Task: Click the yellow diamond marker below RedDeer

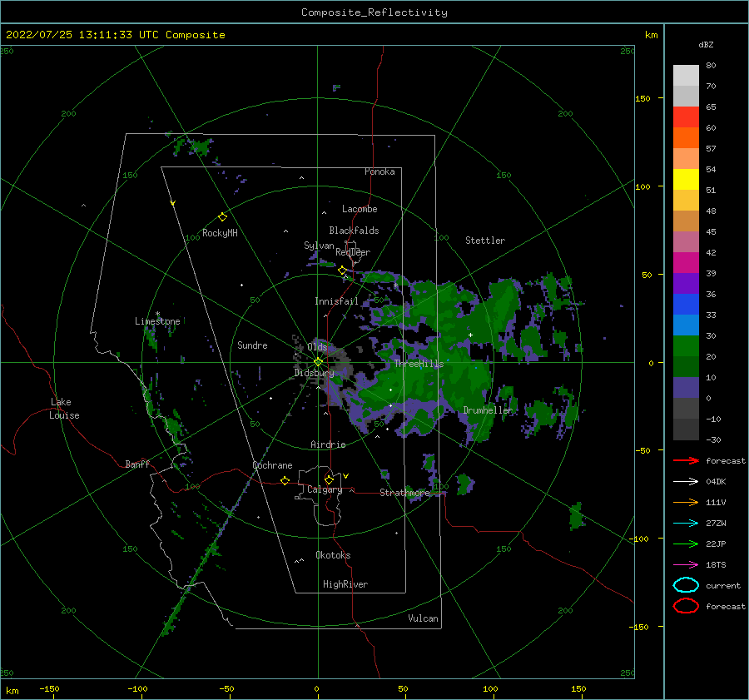Action: coord(342,271)
